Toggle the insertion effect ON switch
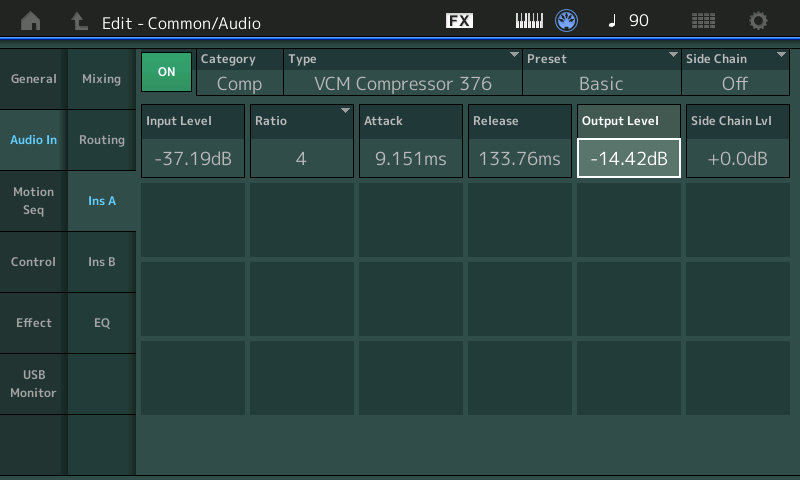 tap(167, 72)
